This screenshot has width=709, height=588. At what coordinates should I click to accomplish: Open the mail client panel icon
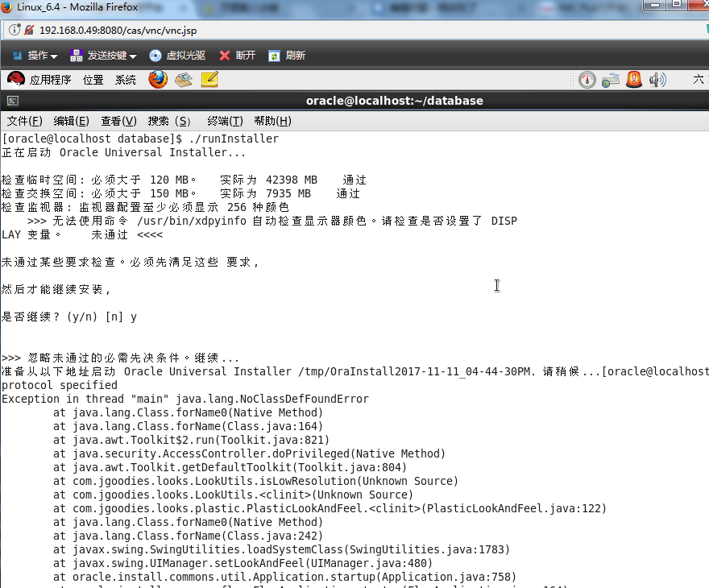point(184,80)
